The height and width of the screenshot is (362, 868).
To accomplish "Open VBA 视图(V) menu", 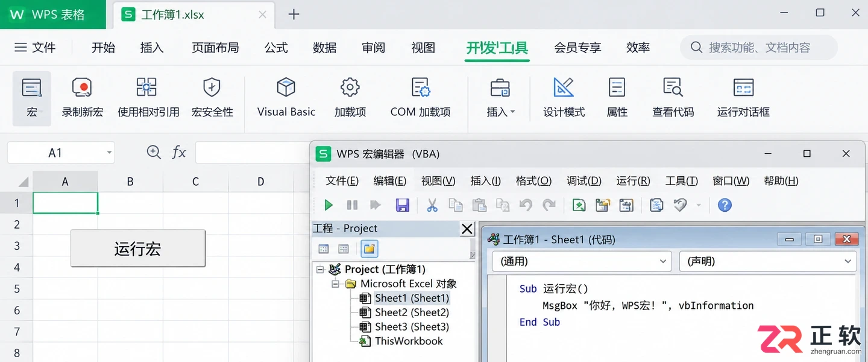I will [x=438, y=181].
